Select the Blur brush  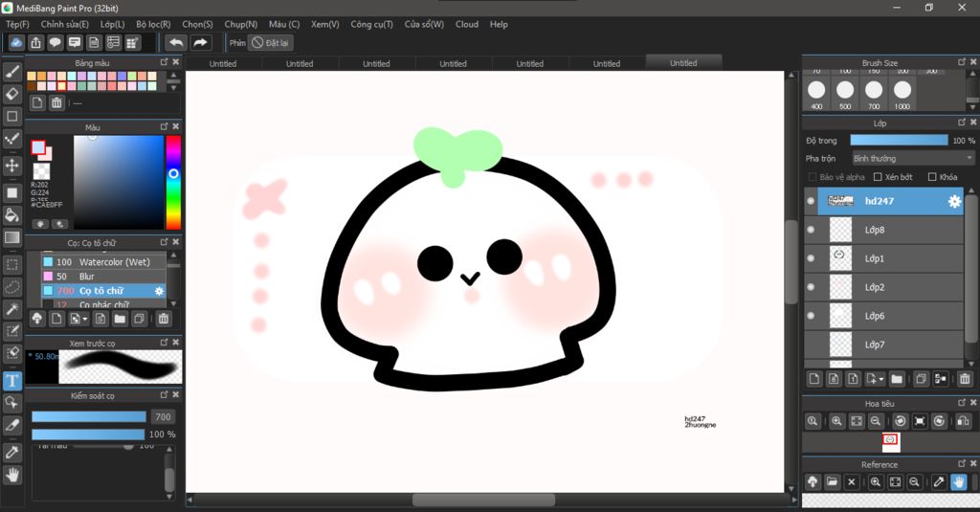103,277
